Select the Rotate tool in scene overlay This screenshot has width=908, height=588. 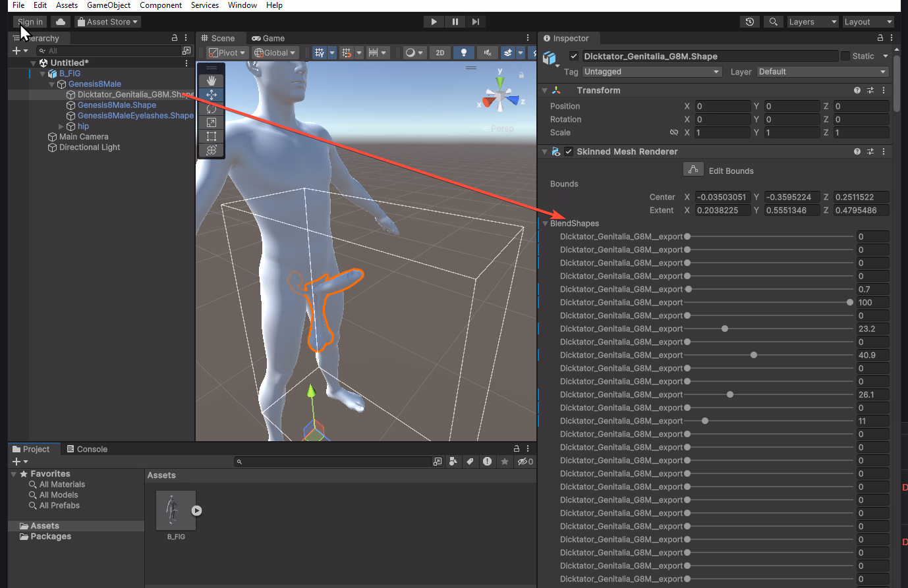212,109
